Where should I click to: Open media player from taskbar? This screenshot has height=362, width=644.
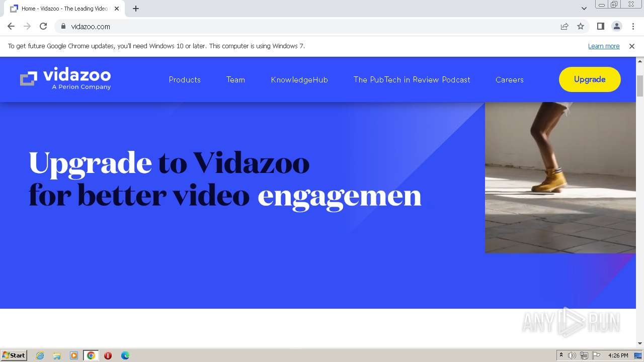pos(74,355)
